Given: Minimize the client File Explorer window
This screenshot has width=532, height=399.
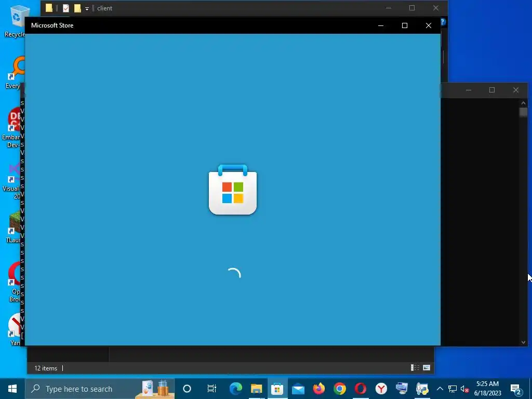Looking at the screenshot, I should [389, 8].
